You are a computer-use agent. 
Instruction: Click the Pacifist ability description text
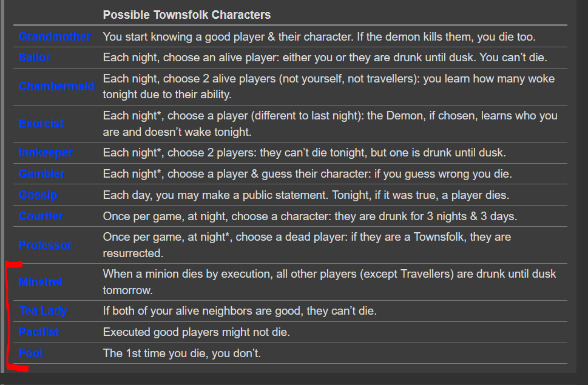(x=197, y=332)
